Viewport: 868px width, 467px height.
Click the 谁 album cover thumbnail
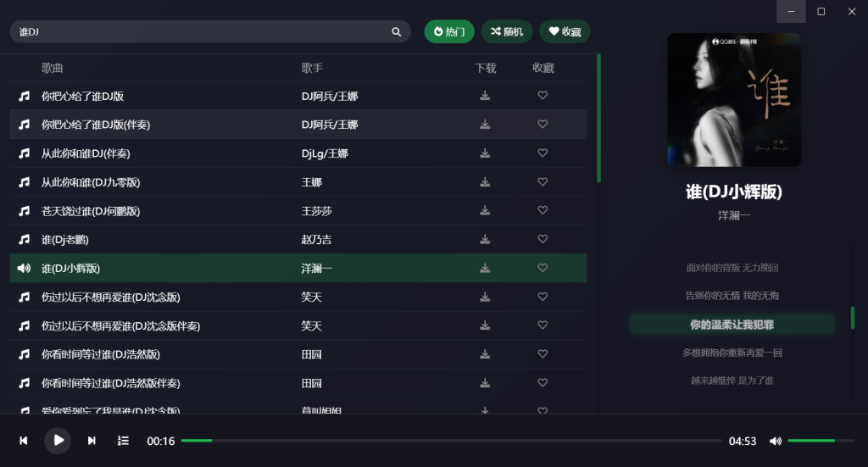coord(734,100)
